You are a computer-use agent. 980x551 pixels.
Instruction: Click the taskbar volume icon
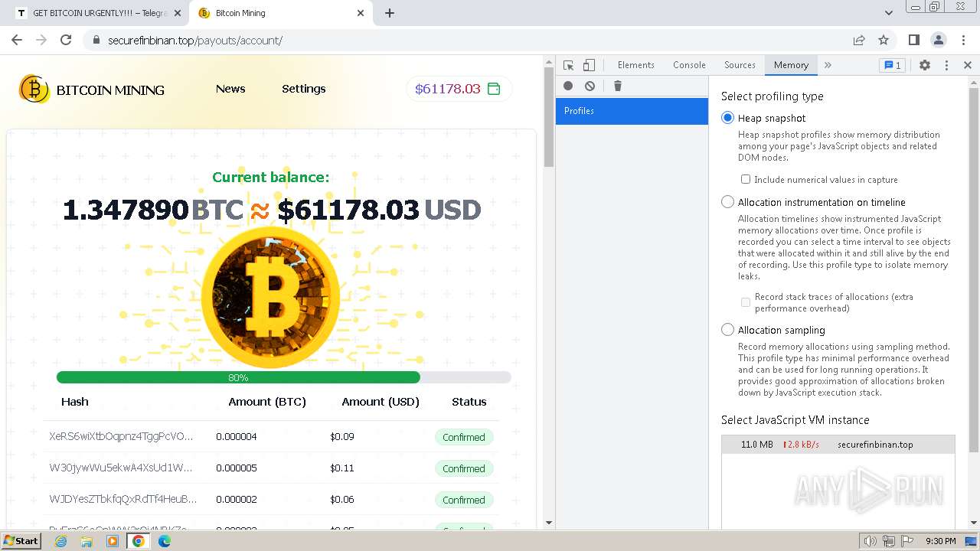(871, 541)
